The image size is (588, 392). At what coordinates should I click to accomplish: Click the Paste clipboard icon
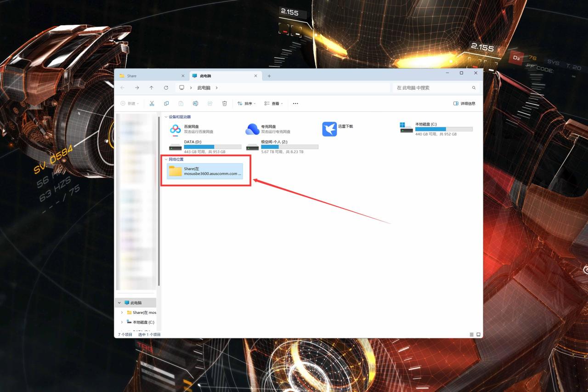pos(181,103)
